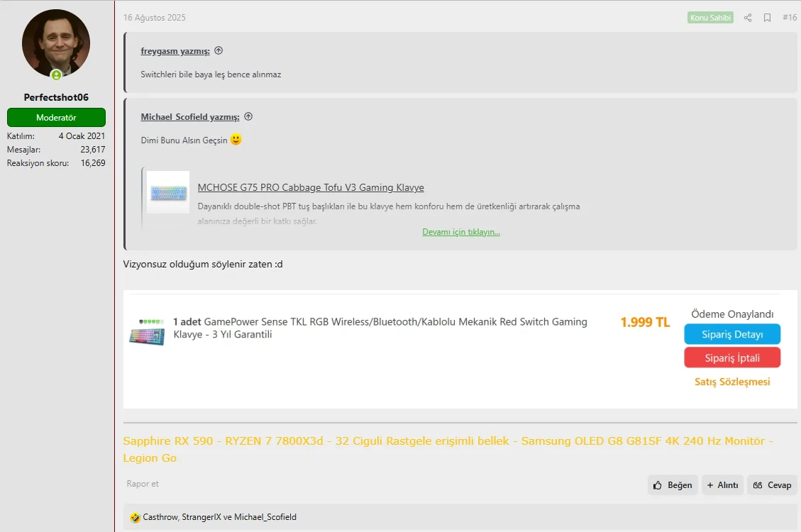Click the green Moderatör badge
801x532 pixels.
tap(56, 118)
